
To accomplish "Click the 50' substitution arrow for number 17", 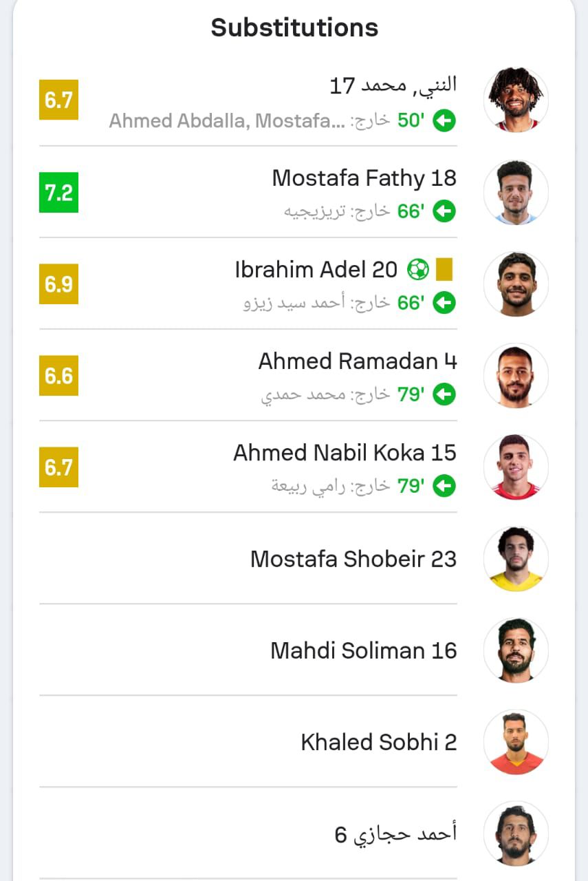I will point(444,121).
